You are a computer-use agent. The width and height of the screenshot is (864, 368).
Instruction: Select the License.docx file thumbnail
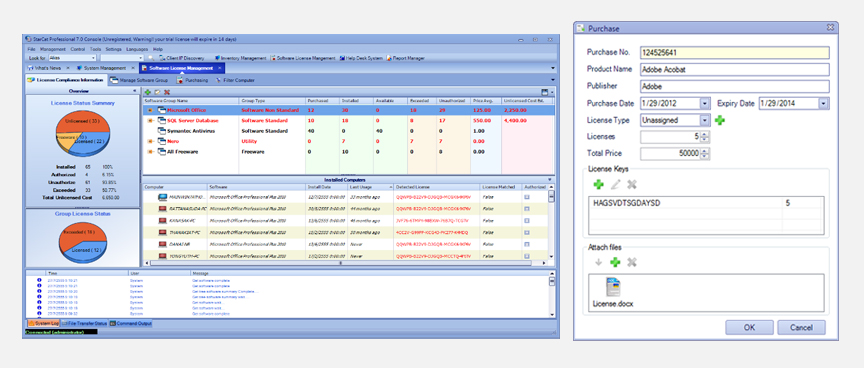coord(613,293)
